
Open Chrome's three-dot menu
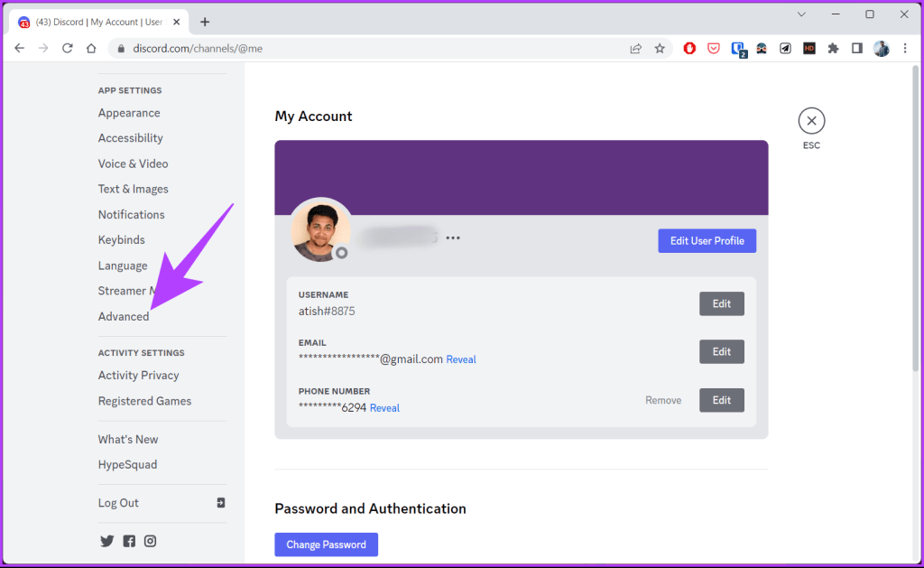click(x=905, y=48)
